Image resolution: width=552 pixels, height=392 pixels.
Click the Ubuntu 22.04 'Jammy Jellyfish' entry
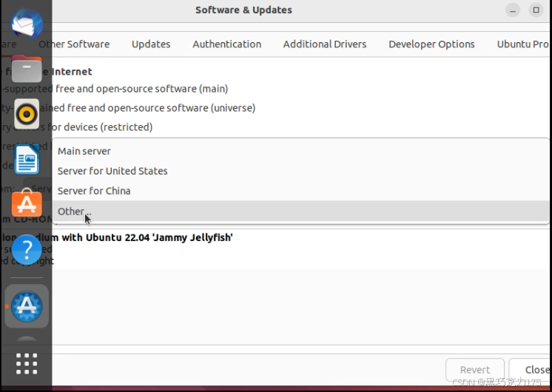pos(117,237)
